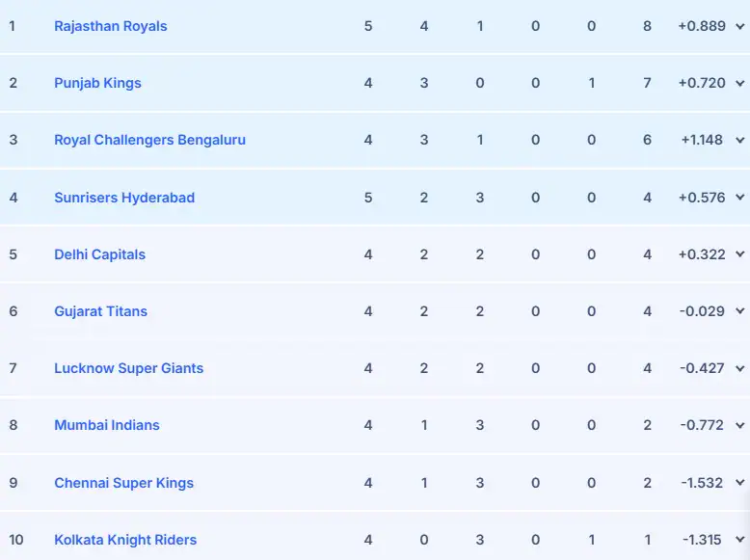Expand Lucknow Super Giants row chevron

click(x=739, y=368)
